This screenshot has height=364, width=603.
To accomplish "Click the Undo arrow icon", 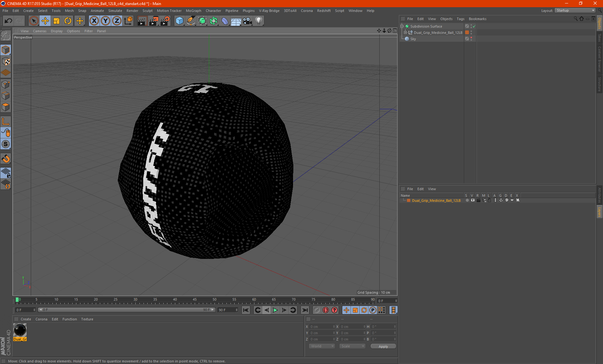I will pos(8,21).
